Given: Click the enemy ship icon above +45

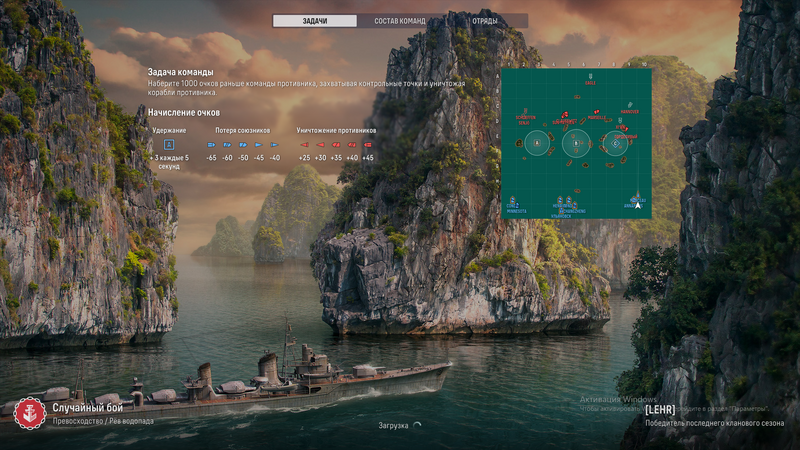Looking at the screenshot, I should click(x=368, y=145).
